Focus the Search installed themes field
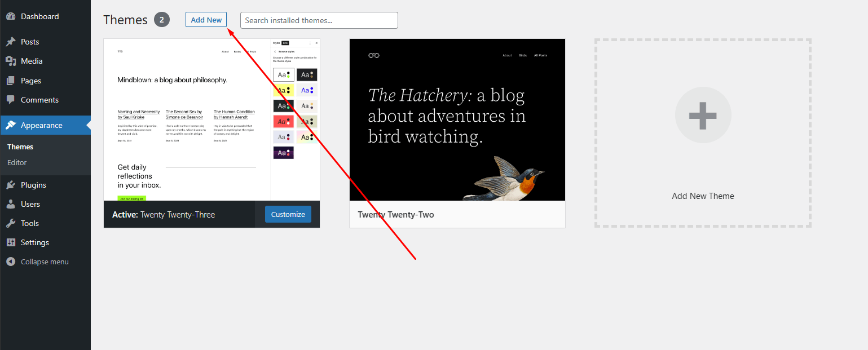 pyautogui.click(x=319, y=20)
